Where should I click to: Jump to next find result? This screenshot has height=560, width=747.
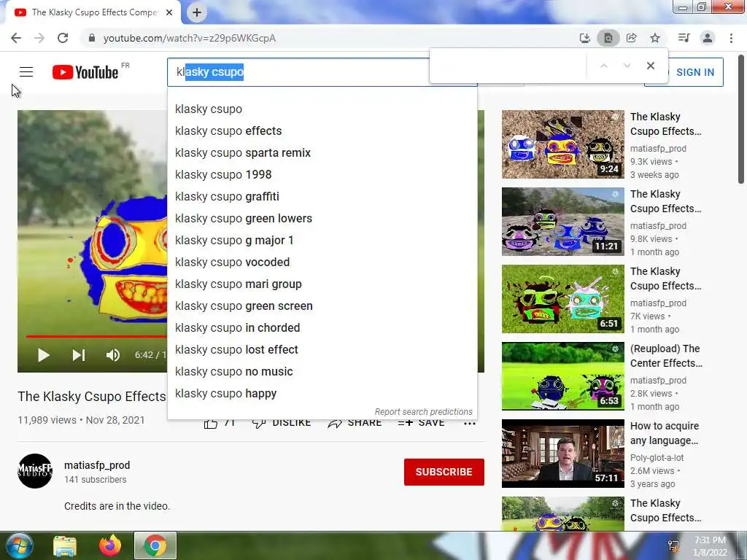627,66
